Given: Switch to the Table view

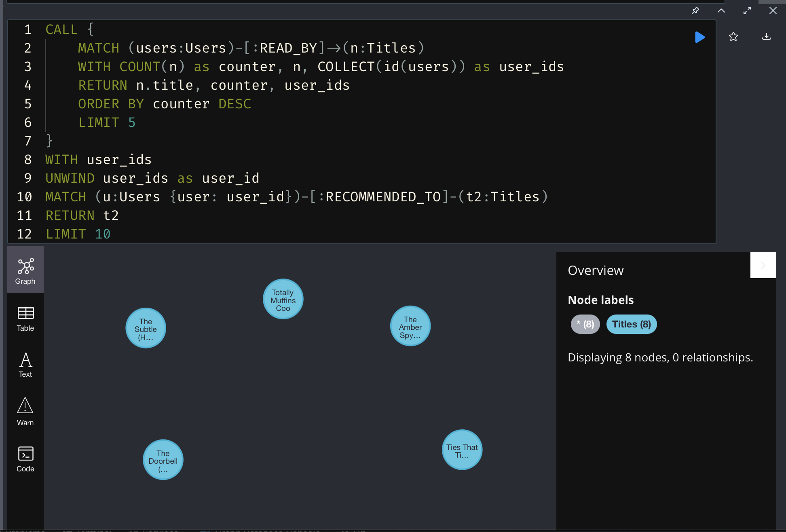Looking at the screenshot, I should [25, 319].
